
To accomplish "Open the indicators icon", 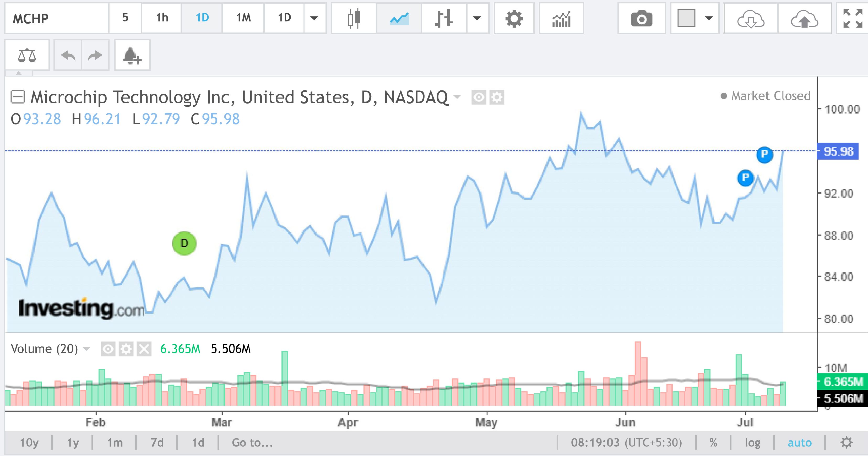I will point(561,18).
